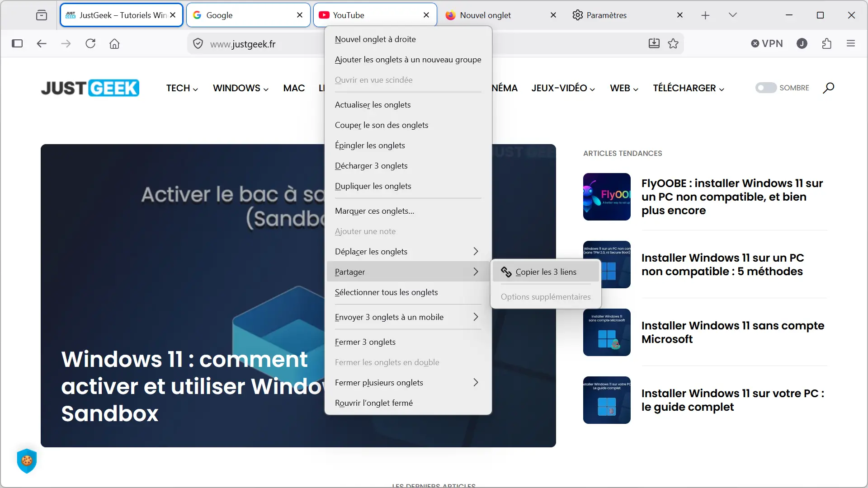Switch to the YouTube tab
This screenshot has height=488, width=868.
click(375, 15)
